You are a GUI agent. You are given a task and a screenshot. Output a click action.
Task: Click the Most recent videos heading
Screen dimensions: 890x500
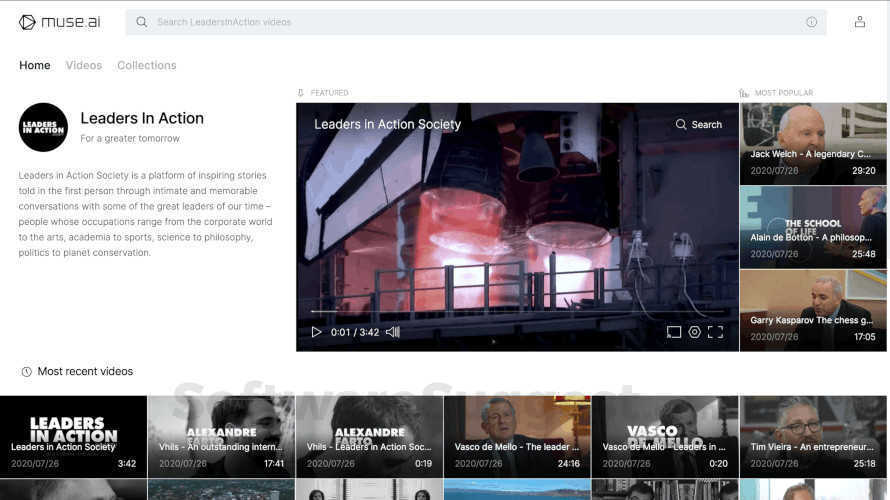pos(85,371)
